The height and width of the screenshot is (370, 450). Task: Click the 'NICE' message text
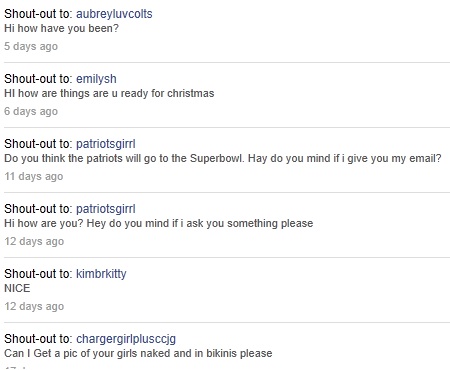(17, 288)
